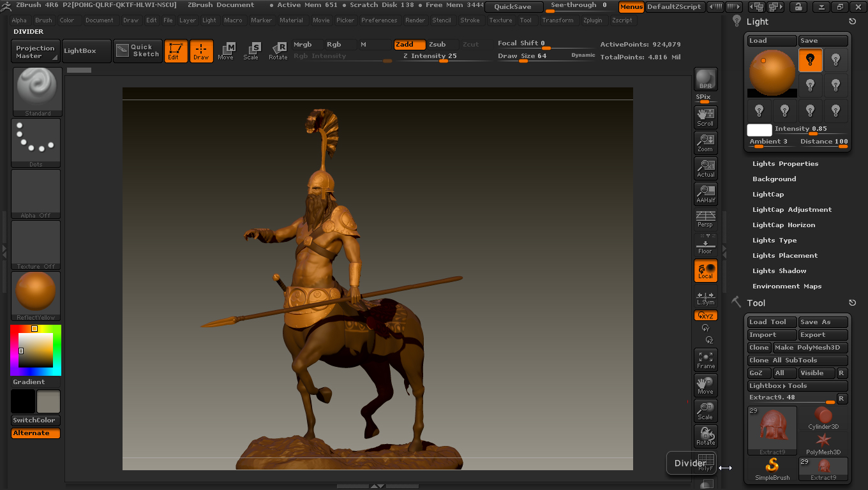Adjust the Draw Size slider
Viewport: 868px width, 490px height.
[546, 57]
